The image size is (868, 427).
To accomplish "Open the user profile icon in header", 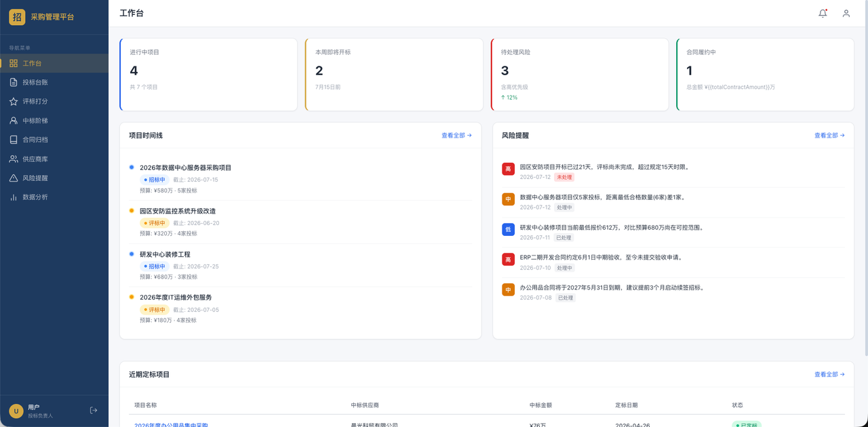I will pyautogui.click(x=846, y=13).
